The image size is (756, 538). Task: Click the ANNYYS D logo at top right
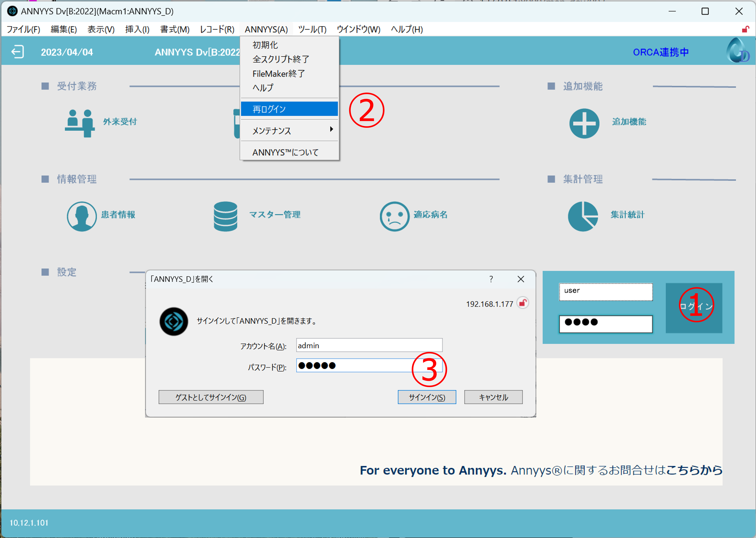738,50
